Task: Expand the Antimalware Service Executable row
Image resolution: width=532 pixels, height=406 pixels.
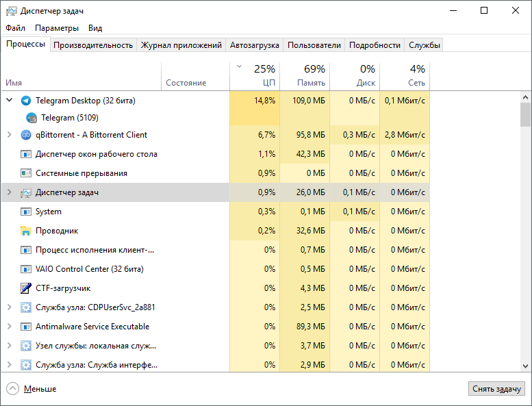Action: pos(9,327)
